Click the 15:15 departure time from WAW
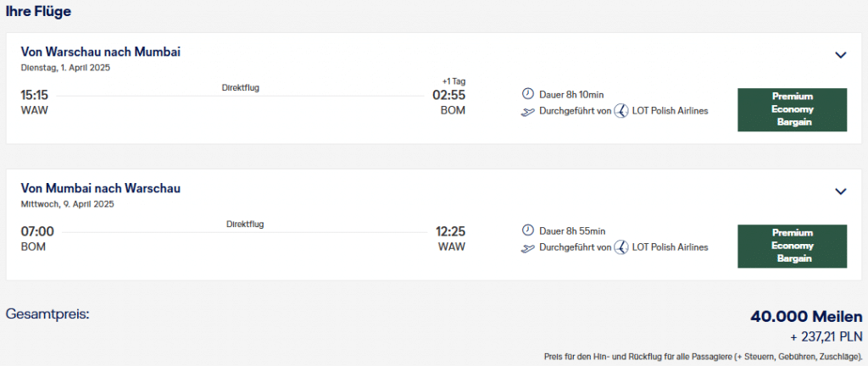Screen dimensions: 868x366 [x=35, y=95]
